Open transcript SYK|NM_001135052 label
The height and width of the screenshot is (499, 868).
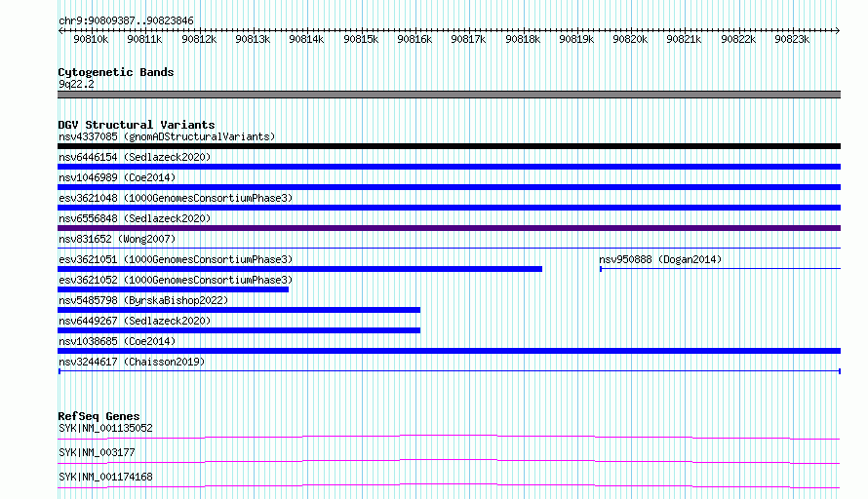tap(105, 428)
